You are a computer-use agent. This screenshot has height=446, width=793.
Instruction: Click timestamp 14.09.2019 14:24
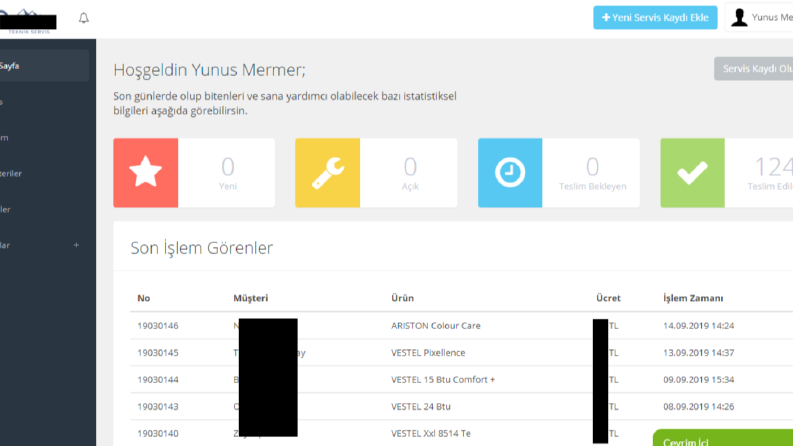[x=698, y=326]
